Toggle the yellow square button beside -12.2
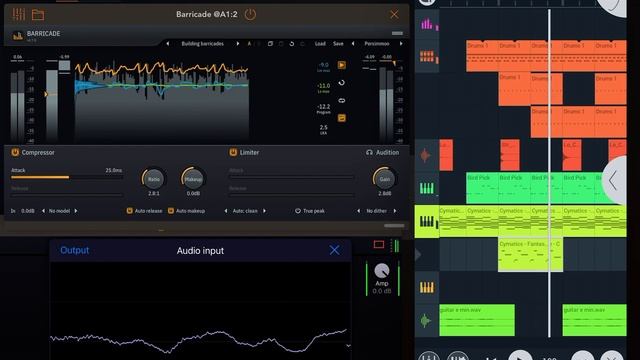640x360 pixels. pyautogui.click(x=342, y=118)
